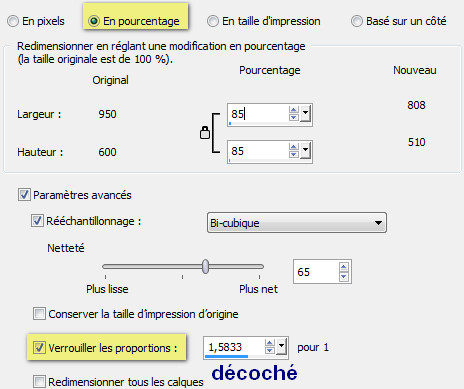Viewport: 464px width, 389px height.
Task: Click the Netteté slider handle
Action: coord(206,267)
